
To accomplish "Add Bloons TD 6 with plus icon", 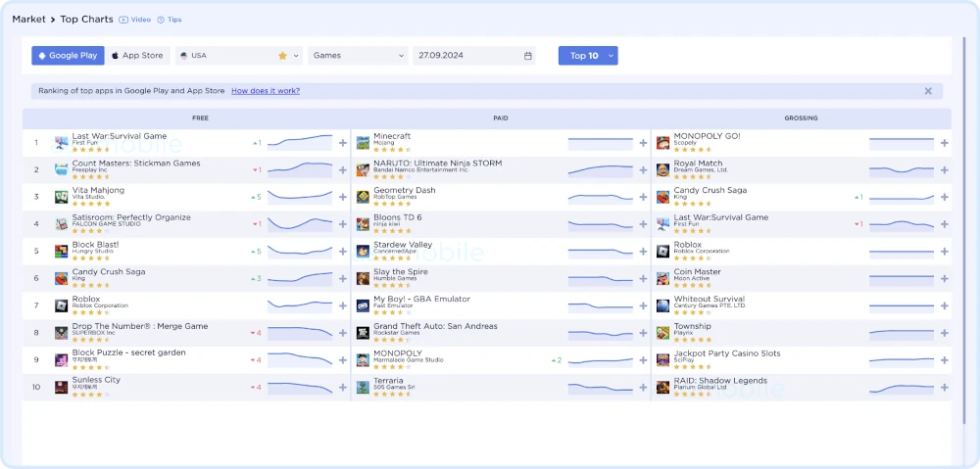I will coord(643,224).
